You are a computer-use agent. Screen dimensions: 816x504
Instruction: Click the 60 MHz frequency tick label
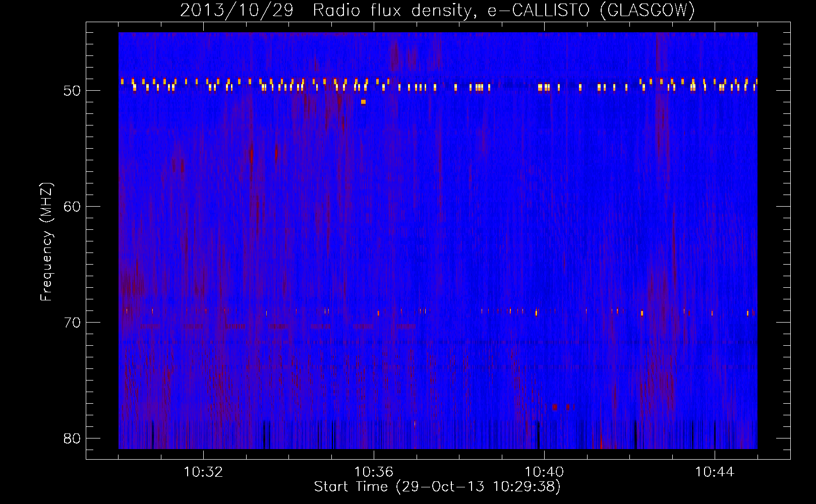click(72, 207)
